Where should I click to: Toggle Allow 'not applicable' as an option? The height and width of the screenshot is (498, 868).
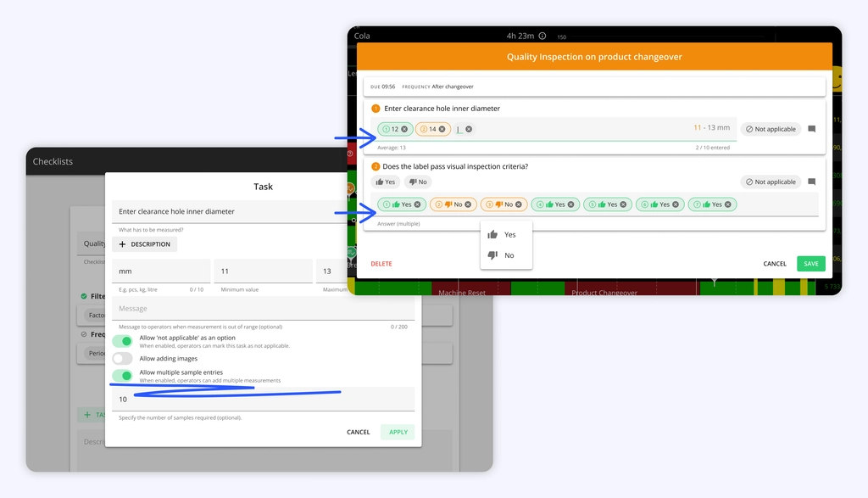point(122,341)
